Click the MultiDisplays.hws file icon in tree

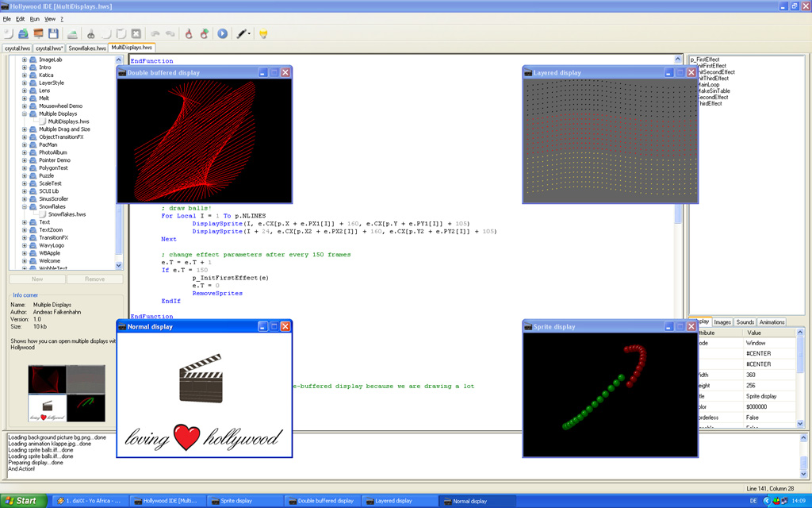coord(44,121)
